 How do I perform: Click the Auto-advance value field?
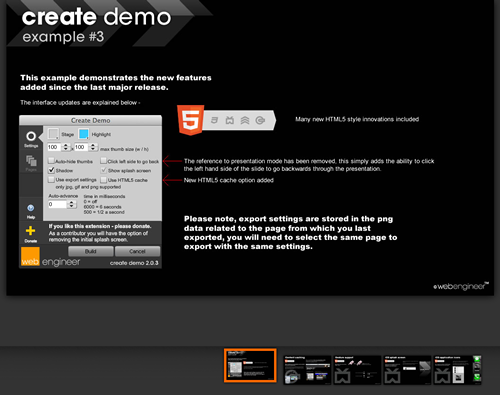[58, 204]
